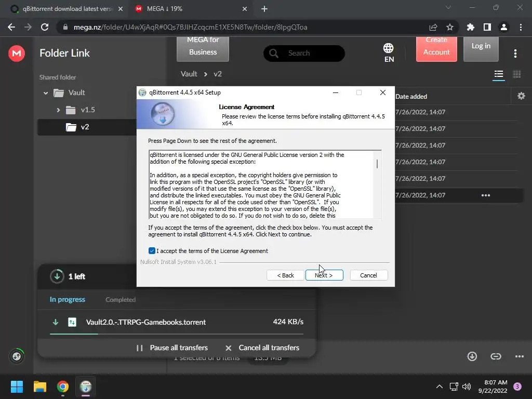Image resolution: width=532 pixels, height=399 pixels.
Task: Reload the page in Chrome
Action: pos(45,27)
